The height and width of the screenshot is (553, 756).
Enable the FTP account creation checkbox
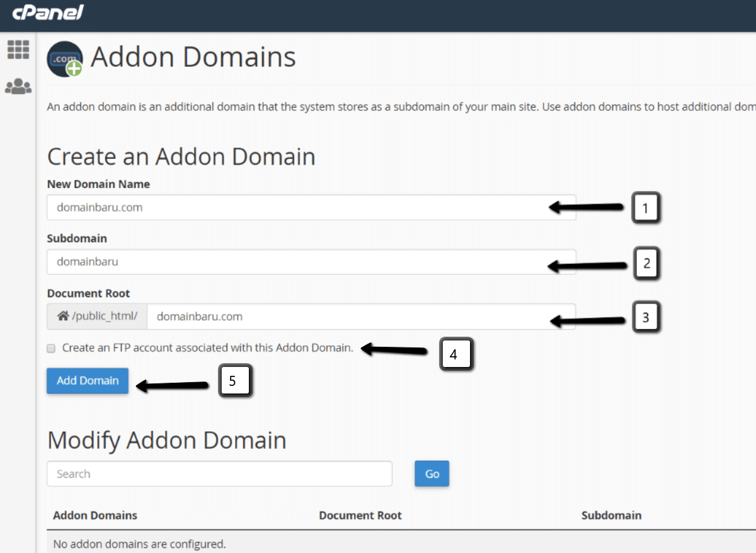point(51,347)
